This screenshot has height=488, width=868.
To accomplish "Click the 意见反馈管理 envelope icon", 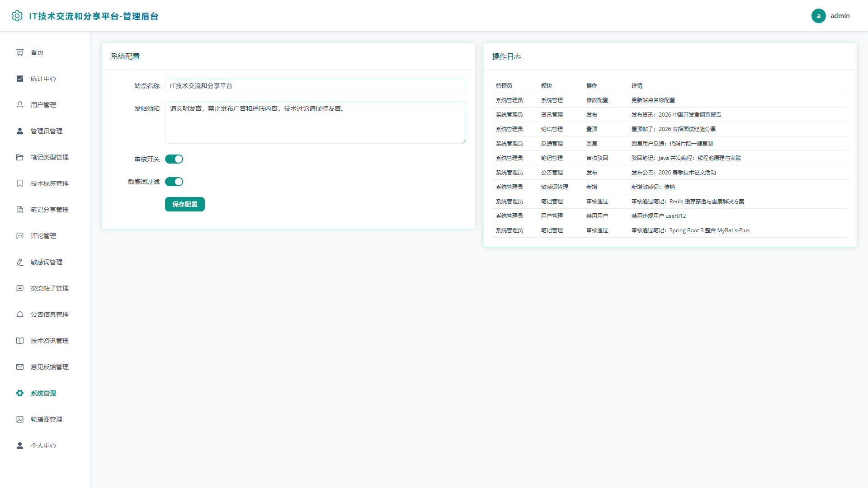I will coord(20,367).
